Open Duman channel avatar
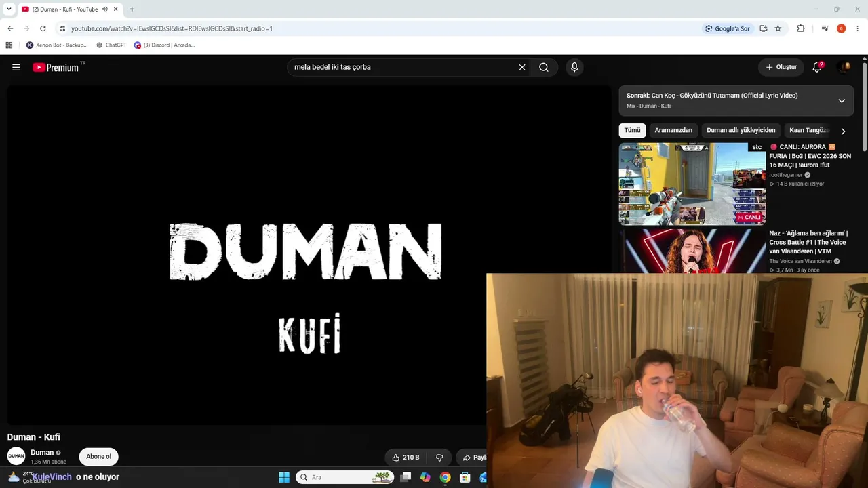The image size is (868, 488). (x=16, y=456)
